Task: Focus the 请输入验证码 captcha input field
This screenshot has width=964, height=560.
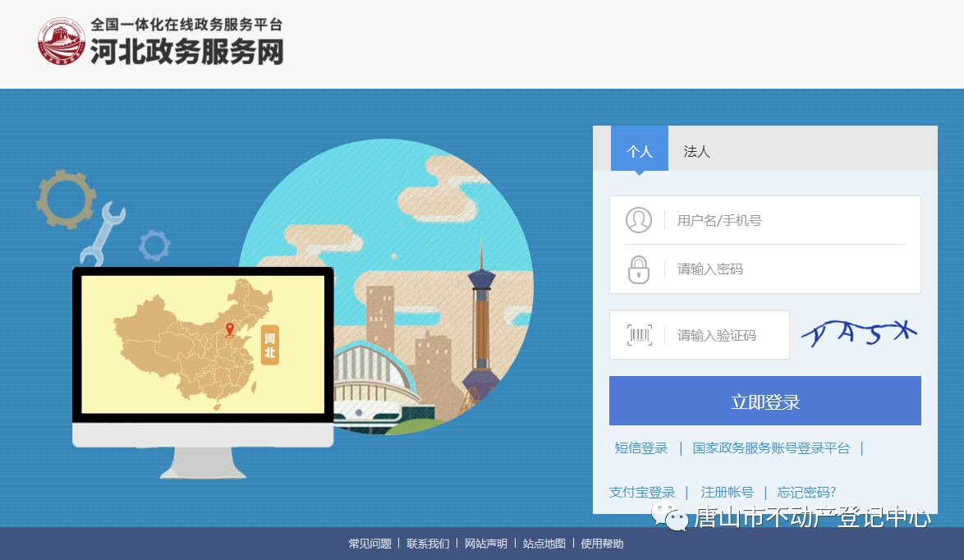Action: click(727, 335)
